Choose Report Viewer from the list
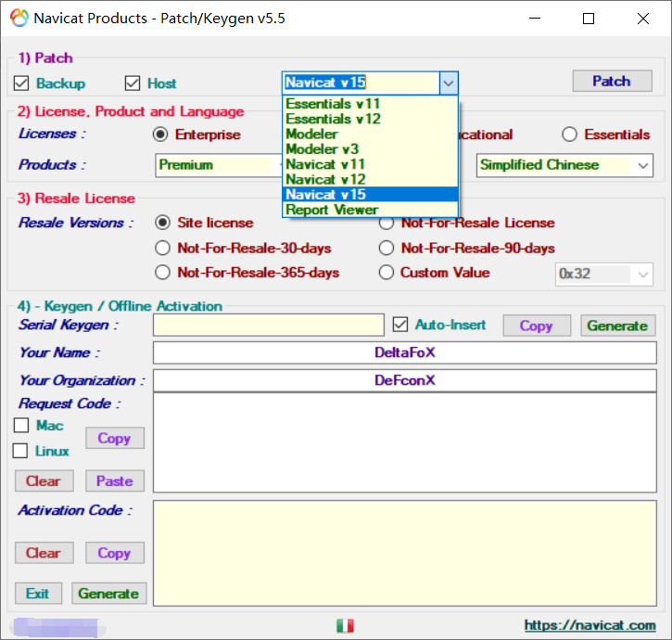The image size is (672, 640). click(x=370, y=210)
